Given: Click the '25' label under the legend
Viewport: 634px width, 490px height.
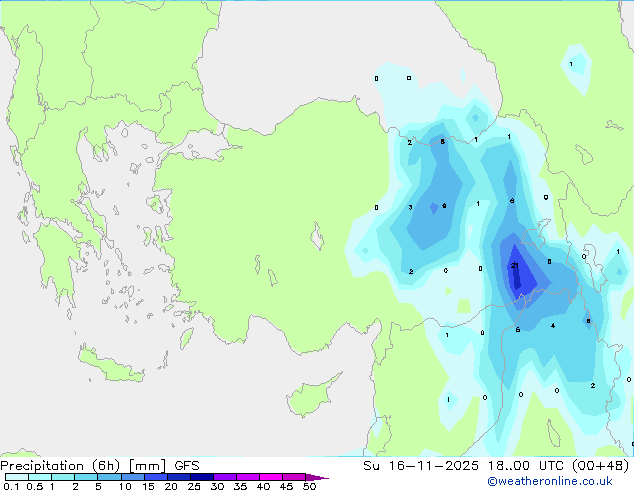Looking at the screenshot, I should [194, 486].
